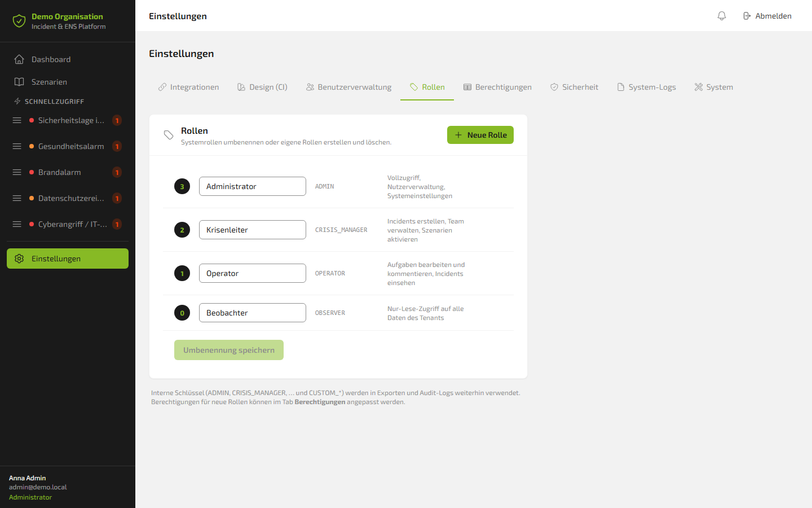Edit the Administrator role name field

click(253, 186)
